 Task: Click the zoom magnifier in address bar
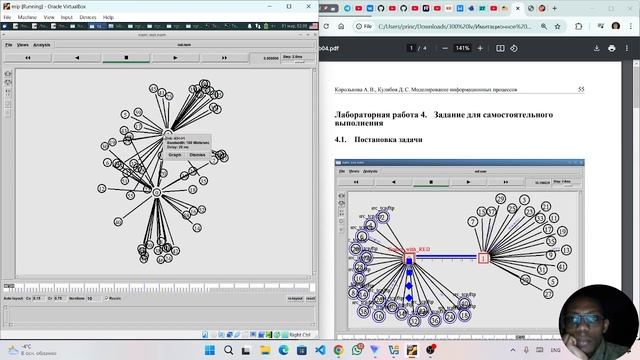pyautogui.click(x=544, y=26)
